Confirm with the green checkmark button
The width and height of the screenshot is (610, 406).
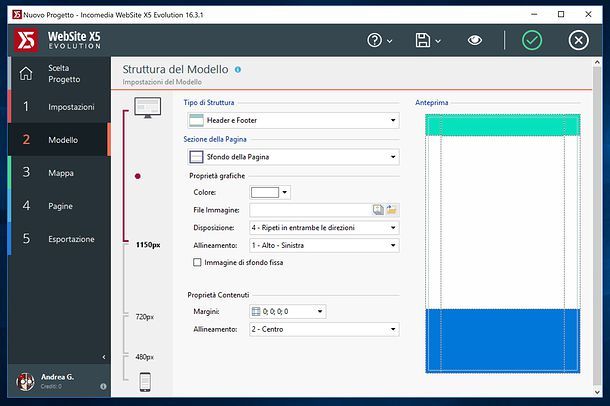click(532, 40)
